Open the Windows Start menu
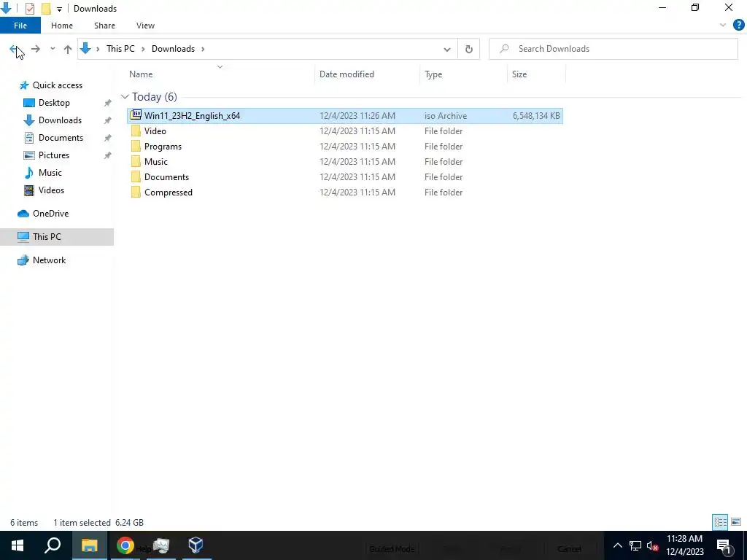Screen dimensions: 747x560 18,545
